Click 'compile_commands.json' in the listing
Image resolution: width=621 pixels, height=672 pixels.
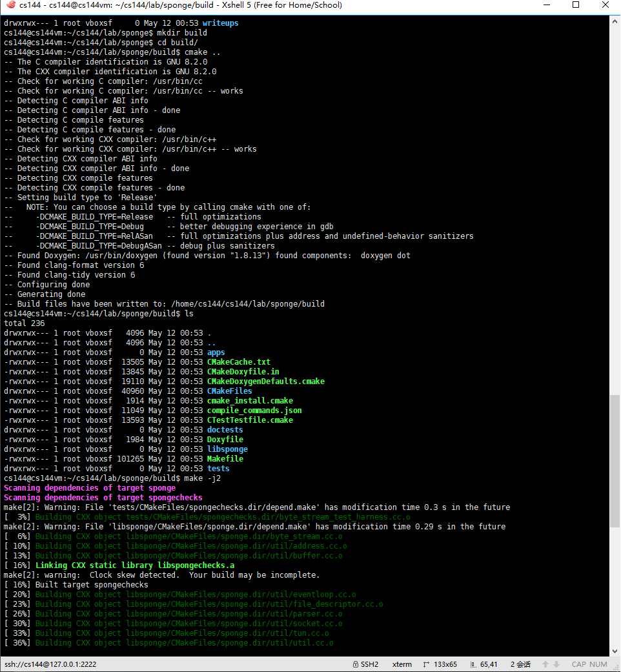(x=254, y=411)
